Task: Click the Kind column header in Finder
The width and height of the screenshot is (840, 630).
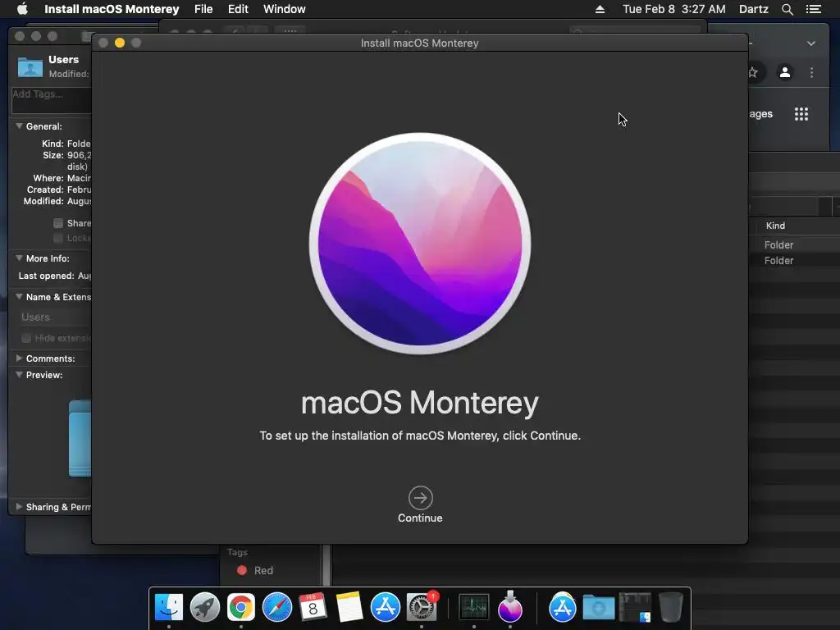Action: pos(775,226)
